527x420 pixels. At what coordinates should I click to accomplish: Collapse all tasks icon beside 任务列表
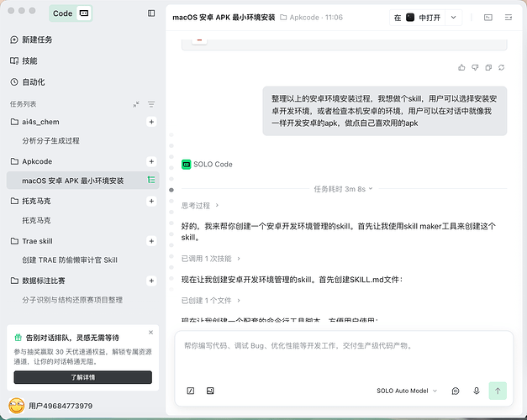click(x=136, y=104)
